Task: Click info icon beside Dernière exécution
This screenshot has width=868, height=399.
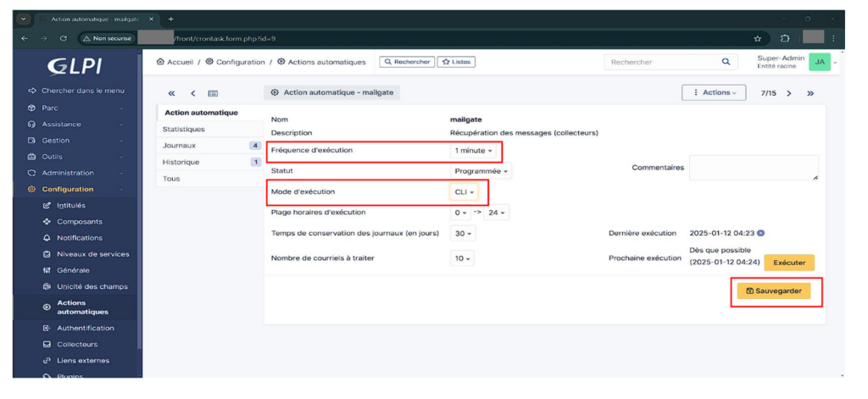Action: point(760,233)
